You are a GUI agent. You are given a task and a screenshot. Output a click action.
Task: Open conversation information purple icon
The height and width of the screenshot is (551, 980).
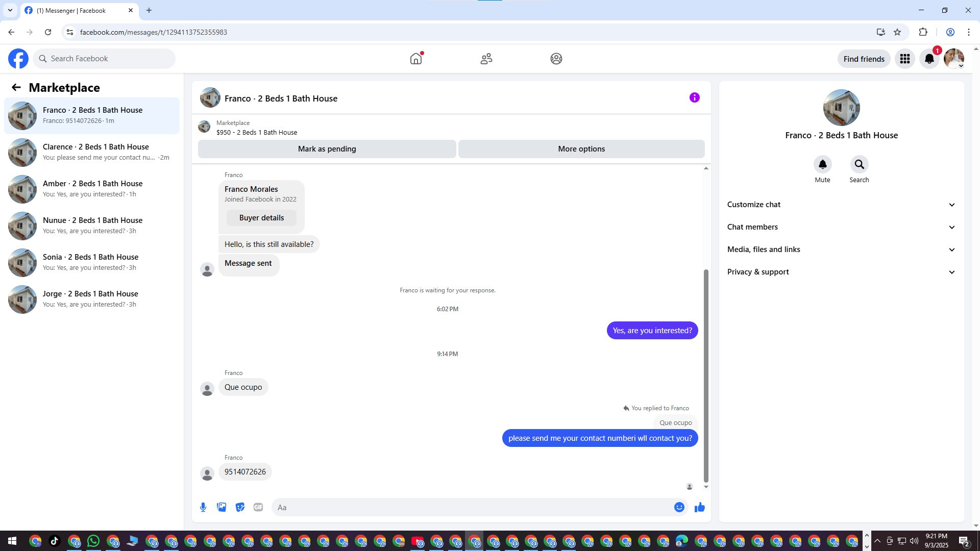695,97
